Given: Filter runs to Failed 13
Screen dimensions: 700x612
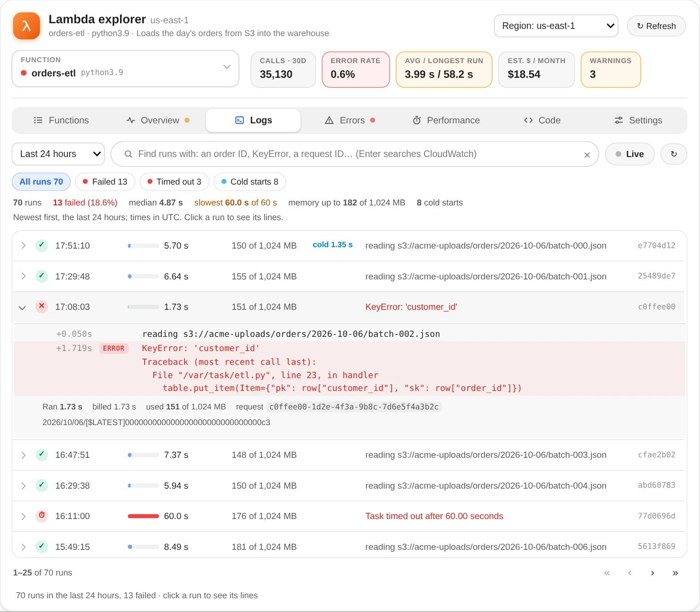Looking at the screenshot, I should (105, 182).
